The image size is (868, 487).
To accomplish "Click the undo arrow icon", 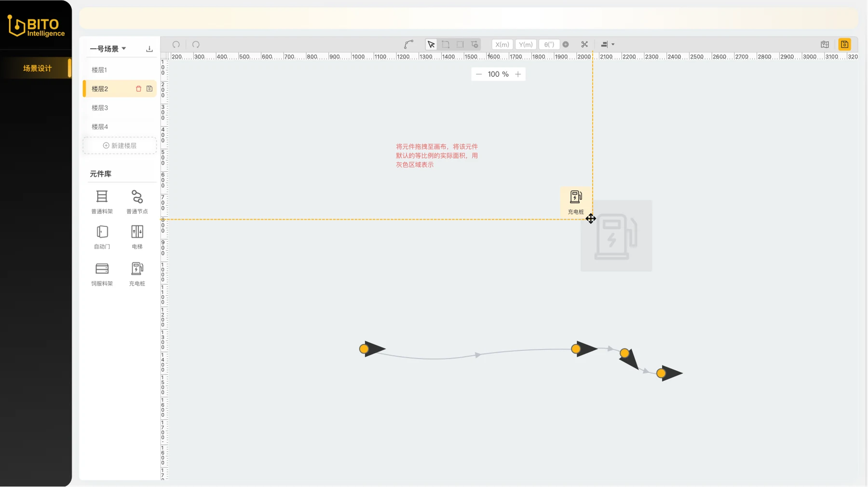I will click(x=176, y=44).
